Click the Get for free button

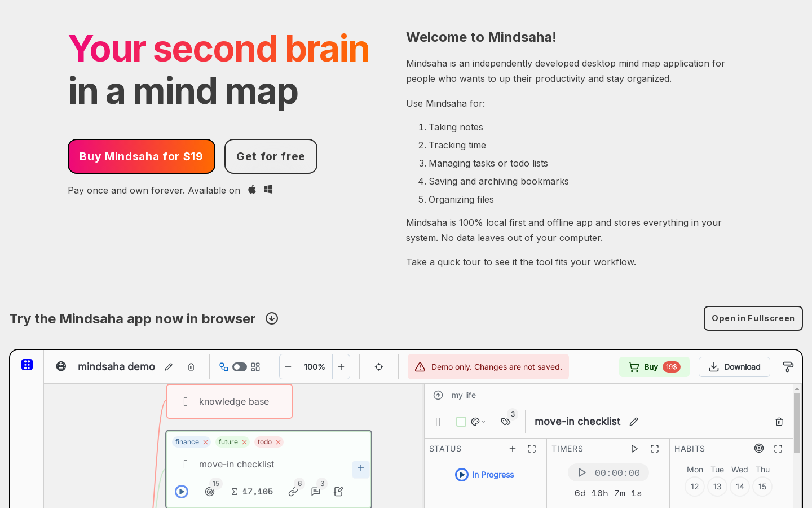pyautogui.click(x=271, y=156)
